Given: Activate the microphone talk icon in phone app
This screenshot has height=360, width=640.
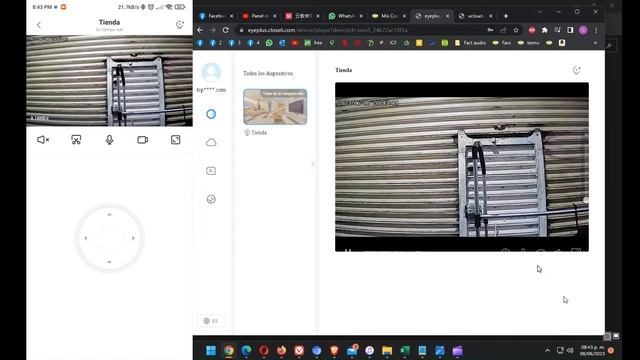Looking at the screenshot, I should coord(109,140).
